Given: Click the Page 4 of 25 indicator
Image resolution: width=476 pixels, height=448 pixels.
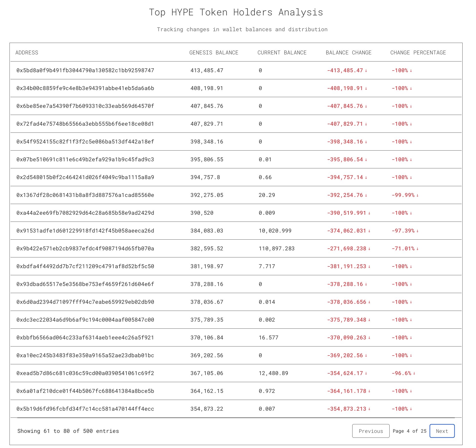Looking at the screenshot, I should point(409,431).
